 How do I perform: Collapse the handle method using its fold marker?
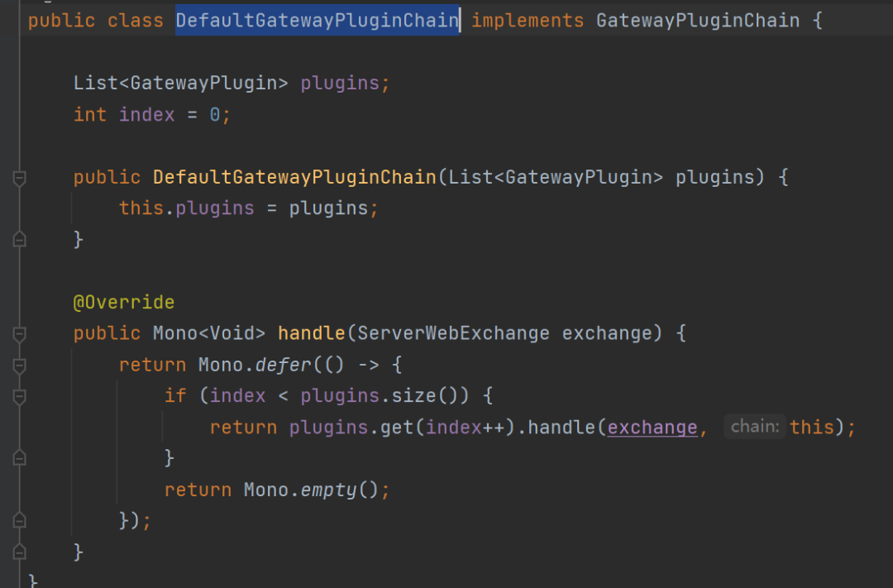pos(19,334)
